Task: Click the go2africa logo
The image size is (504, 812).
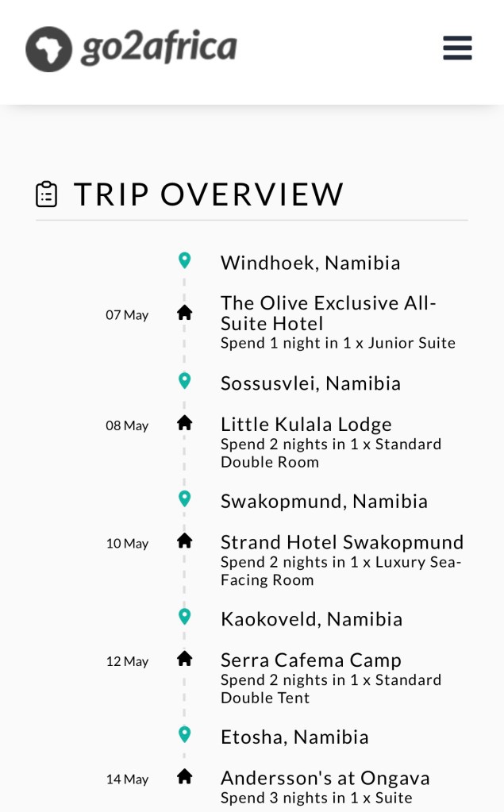Action: 132,48
